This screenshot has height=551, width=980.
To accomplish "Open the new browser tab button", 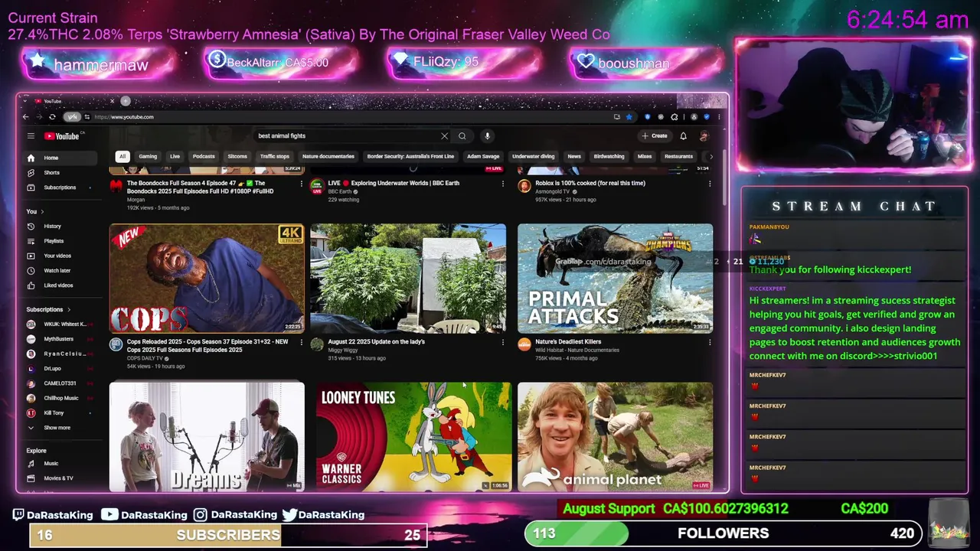I will (x=126, y=101).
